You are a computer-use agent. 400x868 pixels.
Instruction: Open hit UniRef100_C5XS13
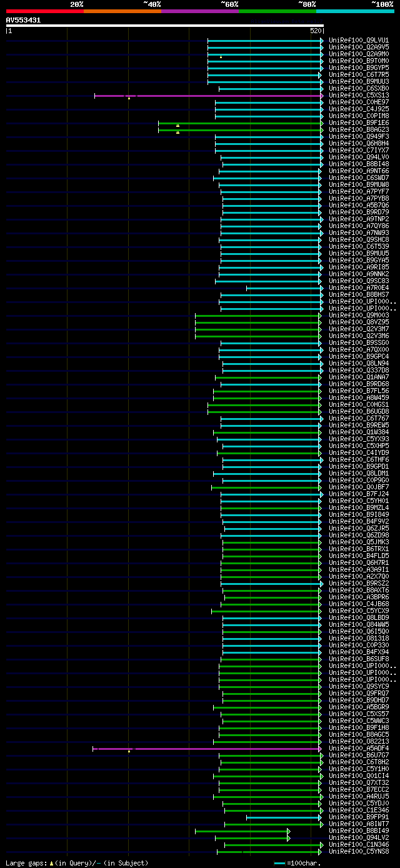(359, 96)
